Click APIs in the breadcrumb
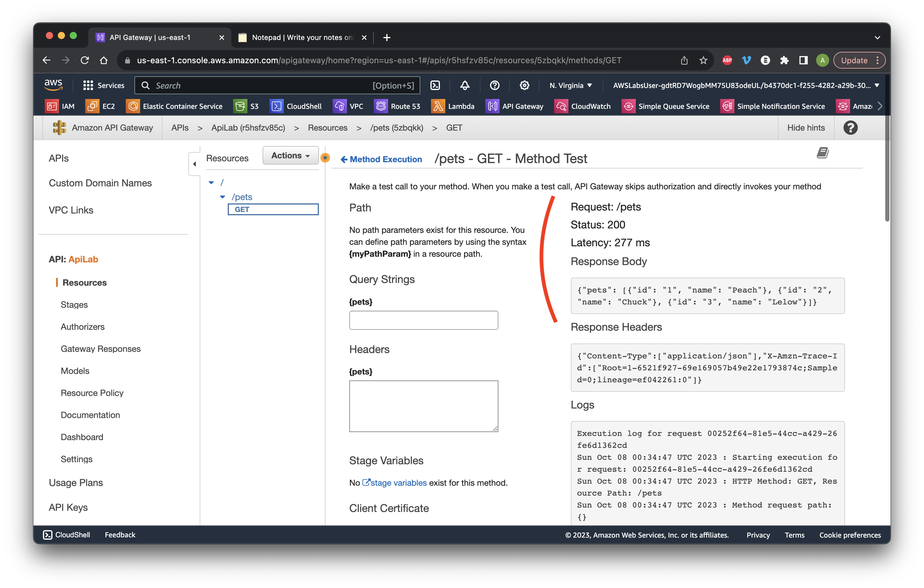The width and height of the screenshot is (924, 588). pyautogui.click(x=179, y=127)
